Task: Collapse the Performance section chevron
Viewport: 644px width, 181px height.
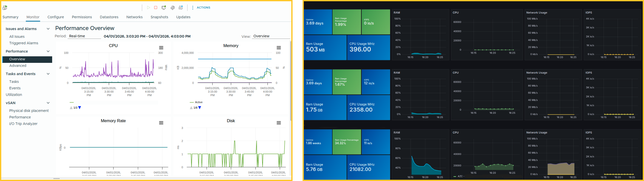Action: click(x=48, y=51)
